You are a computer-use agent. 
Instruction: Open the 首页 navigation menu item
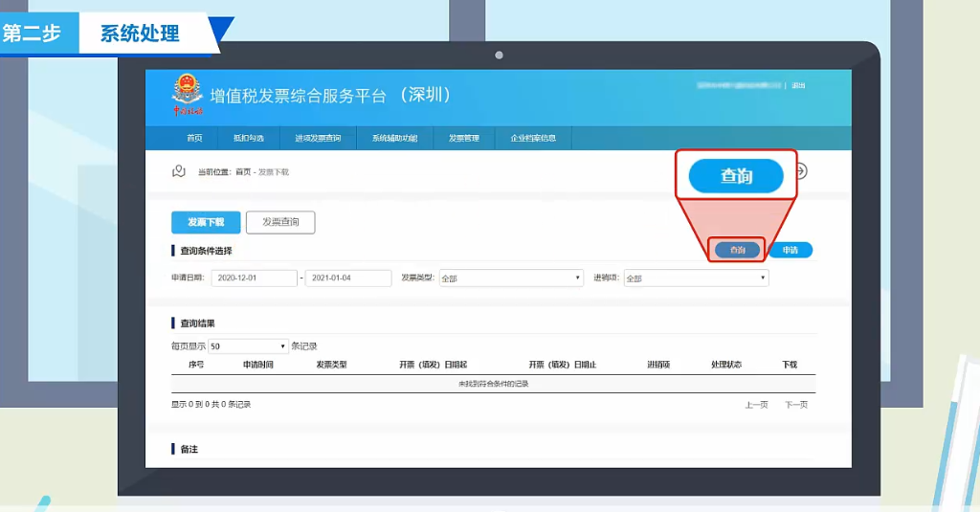[194, 138]
